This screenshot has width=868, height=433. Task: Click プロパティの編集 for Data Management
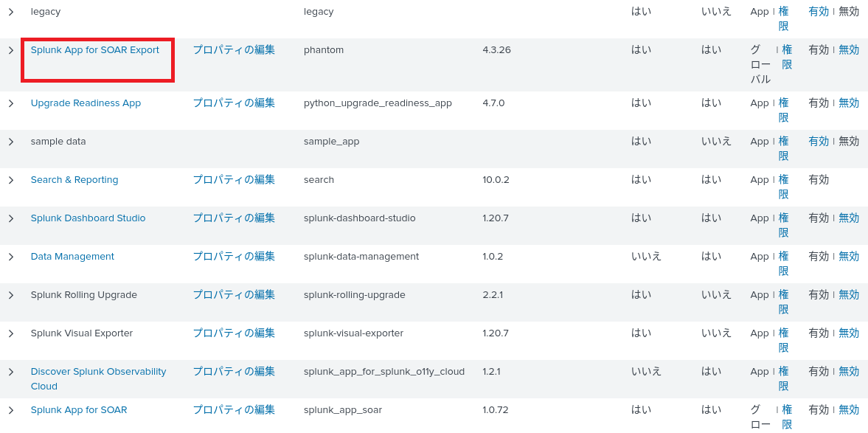(234, 257)
